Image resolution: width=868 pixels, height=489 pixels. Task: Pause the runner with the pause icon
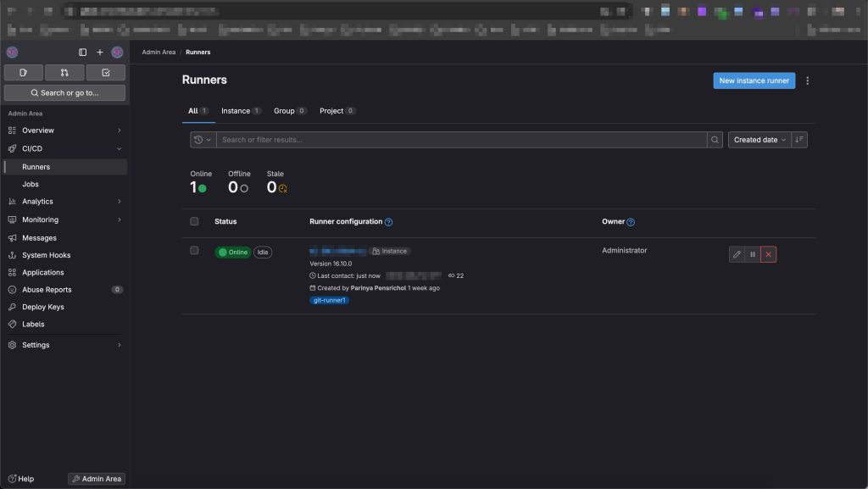click(x=753, y=254)
